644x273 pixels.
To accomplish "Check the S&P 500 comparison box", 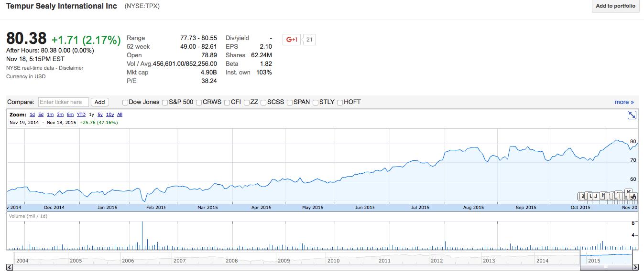I will coord(165,102).
